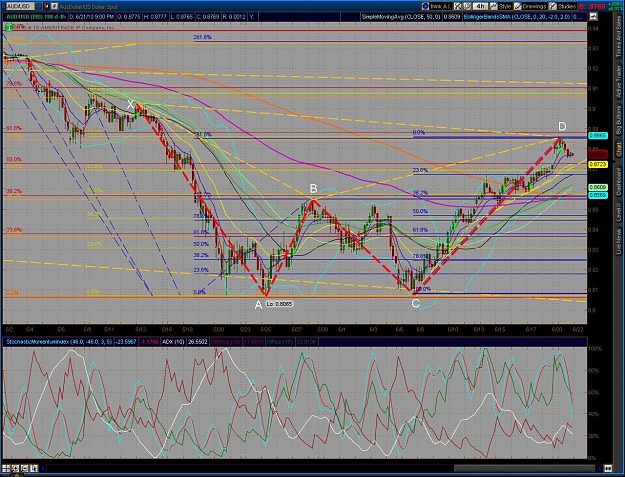Click the Lo: 0.8065 low price label
Image resolution: width=625 pixels, height=477 pixels.
(x=279, y=304)
